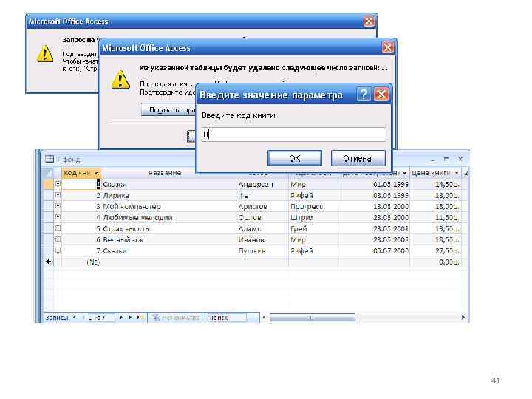Click the select-all corner of the table
The height and width of the screenshot is (399, 532).
[50, 173]
